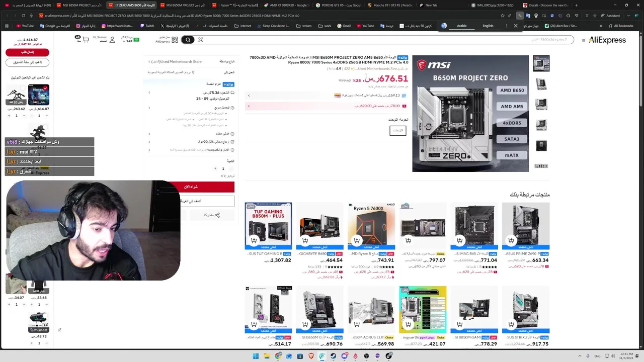Viewport: 644px width, 362px height.
Task: Expand security and privacy section
Action: point(149,150)
